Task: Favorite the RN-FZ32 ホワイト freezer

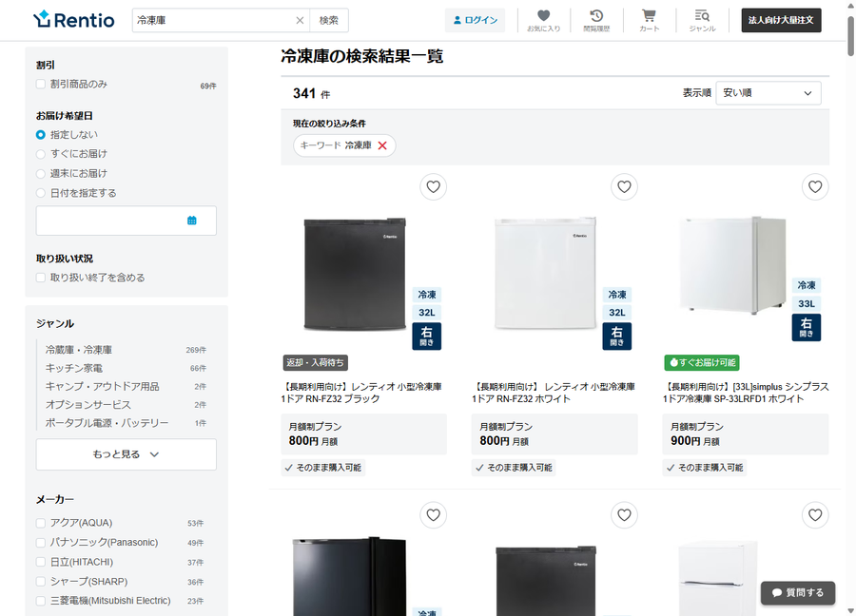Action: pyautogui.click(x=624, y=186)
